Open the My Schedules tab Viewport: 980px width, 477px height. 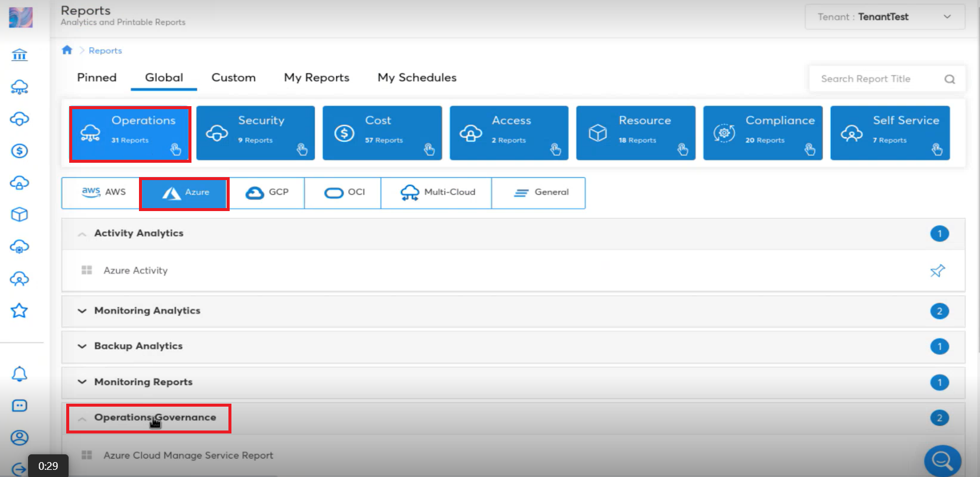[x=417, y=78]
